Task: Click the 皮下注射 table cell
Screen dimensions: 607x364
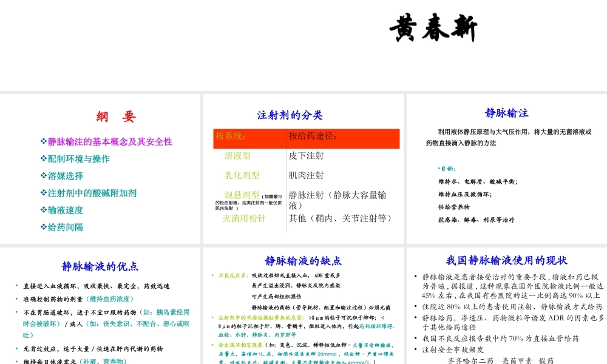Action: [306, 155]
